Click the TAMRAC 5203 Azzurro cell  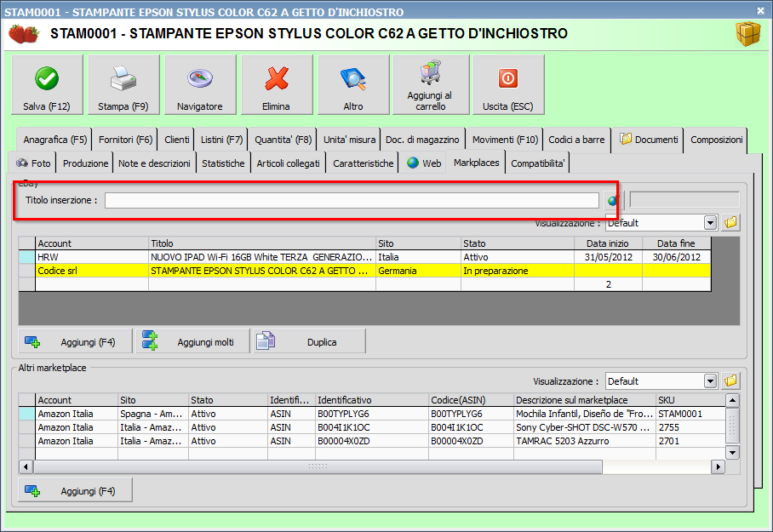tap(585, 441)
